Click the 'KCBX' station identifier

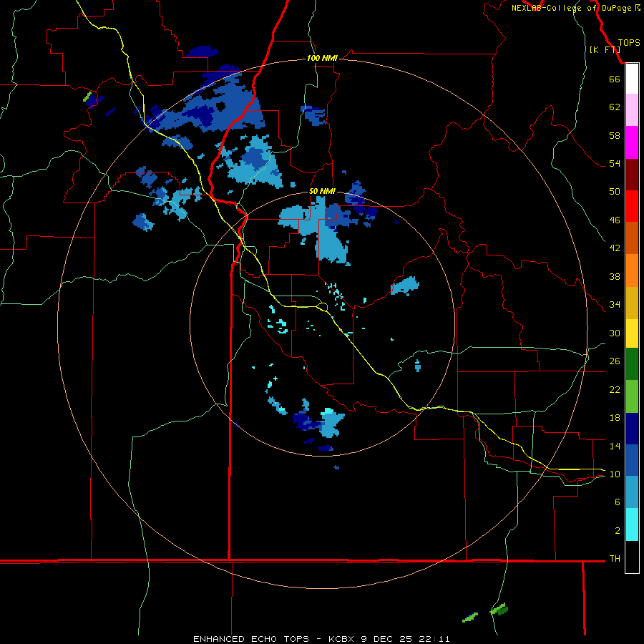pos(341,639)
